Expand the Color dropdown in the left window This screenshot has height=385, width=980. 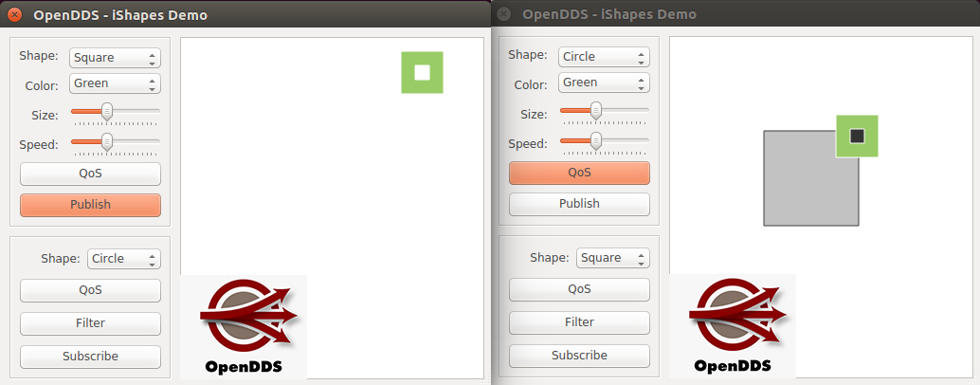tap(115, 83)
